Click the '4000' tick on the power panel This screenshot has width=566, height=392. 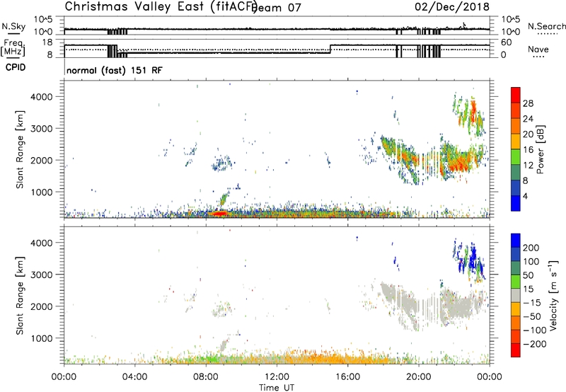coord(42,97)
